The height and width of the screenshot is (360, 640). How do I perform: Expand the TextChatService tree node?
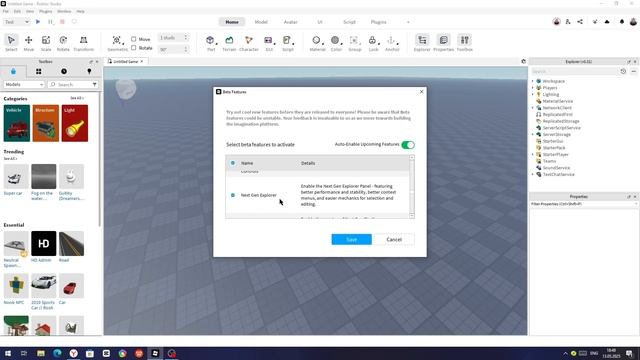[x=533, y=174]
